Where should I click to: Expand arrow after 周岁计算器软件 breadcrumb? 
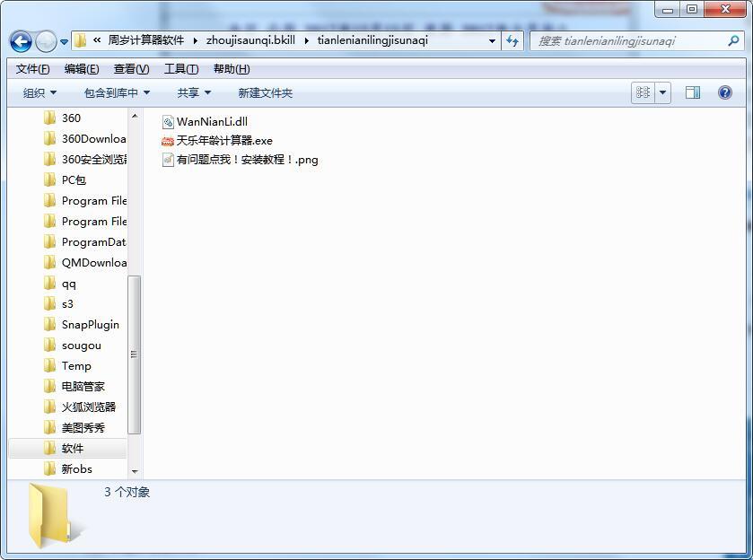coord(195,40)
